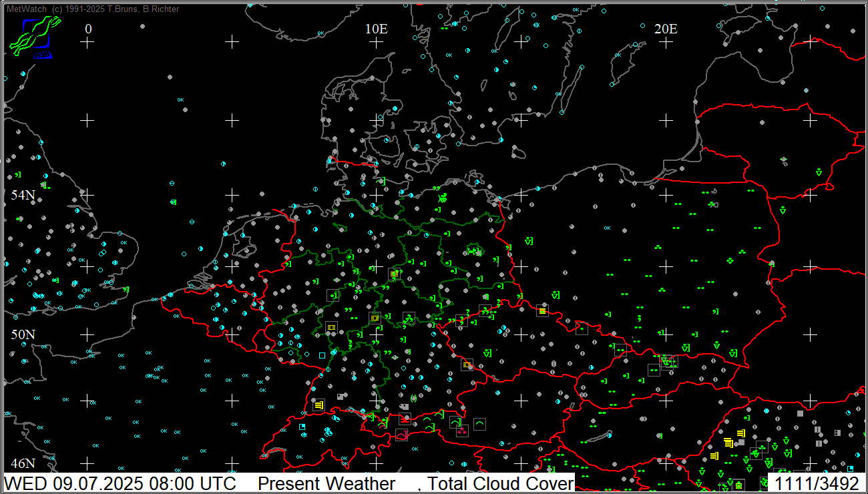Select red boxed weather symbol on German-Austrian border
Screen dimensions: 868x494
[405, 419]
